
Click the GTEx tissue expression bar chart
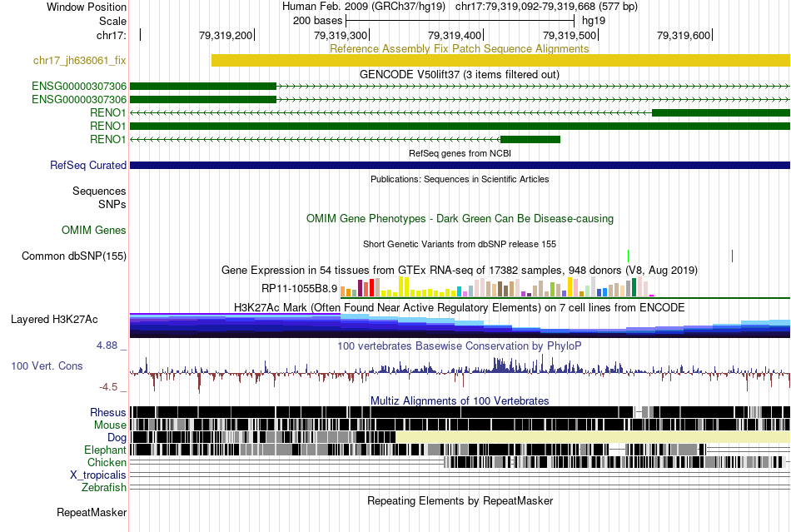tap(497, 286)
